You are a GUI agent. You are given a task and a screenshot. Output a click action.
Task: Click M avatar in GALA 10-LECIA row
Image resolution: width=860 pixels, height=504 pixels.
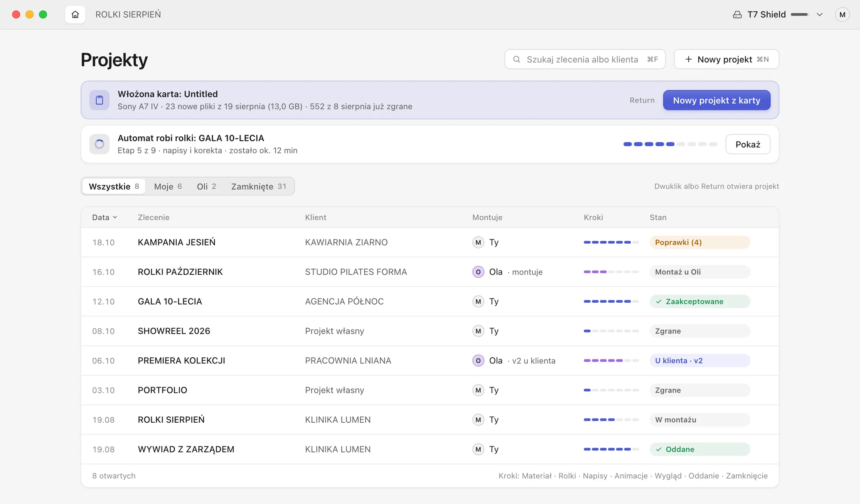(478, 301)
